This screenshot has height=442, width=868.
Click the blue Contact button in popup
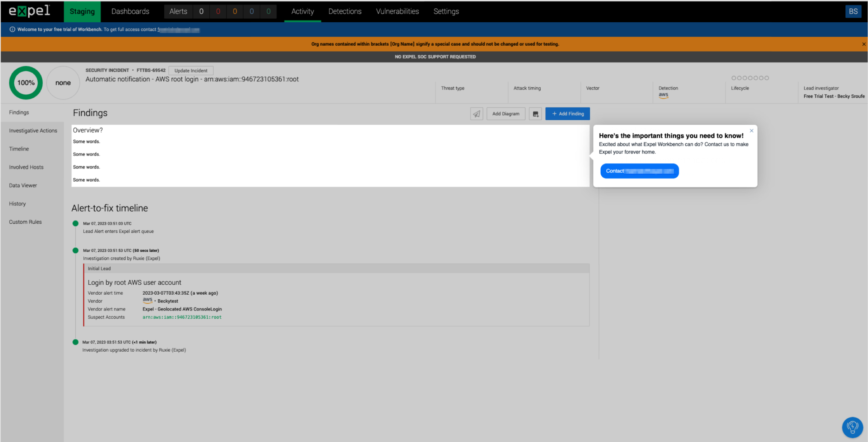639,171
